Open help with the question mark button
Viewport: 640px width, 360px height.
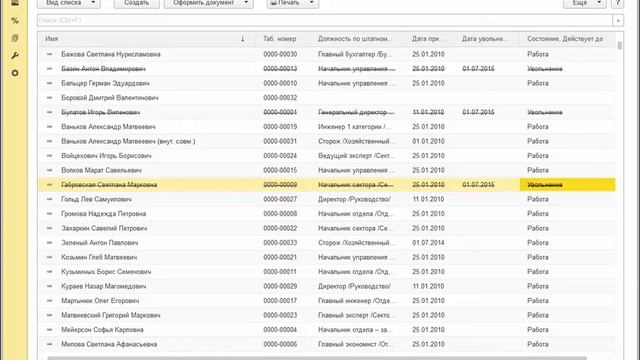(618, 3)
